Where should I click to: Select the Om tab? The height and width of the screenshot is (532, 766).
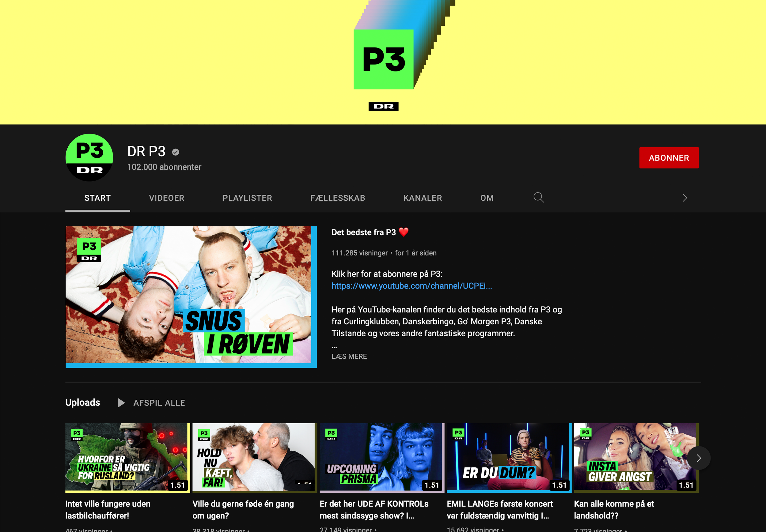487,198
